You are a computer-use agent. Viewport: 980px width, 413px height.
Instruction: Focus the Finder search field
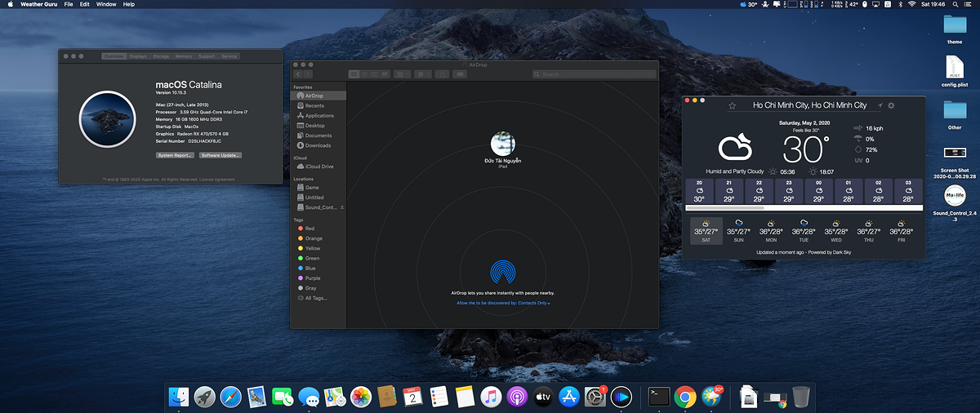[593, 74]
